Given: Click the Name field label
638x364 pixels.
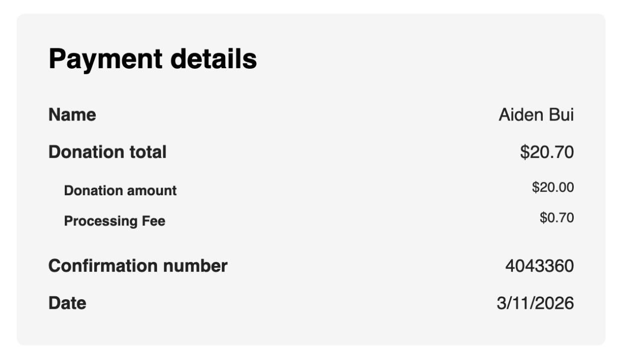Looking at the screenshot, I should 72,115.
